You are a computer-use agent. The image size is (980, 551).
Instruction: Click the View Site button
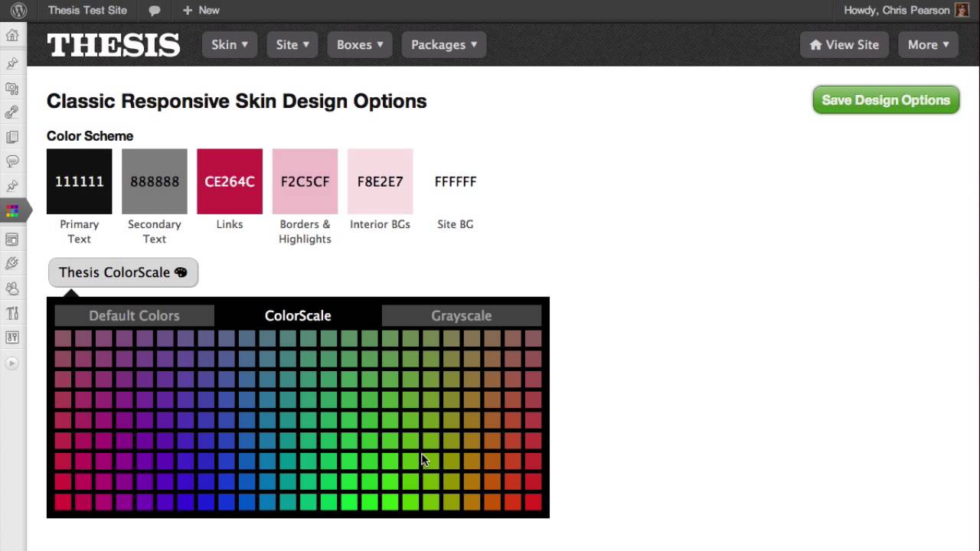coord(844,44)
